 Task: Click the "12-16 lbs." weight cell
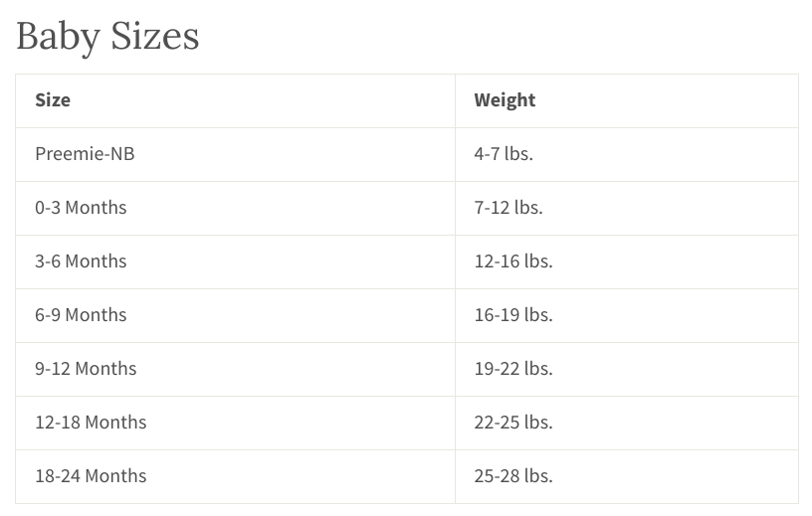click(x=513, y=261)
